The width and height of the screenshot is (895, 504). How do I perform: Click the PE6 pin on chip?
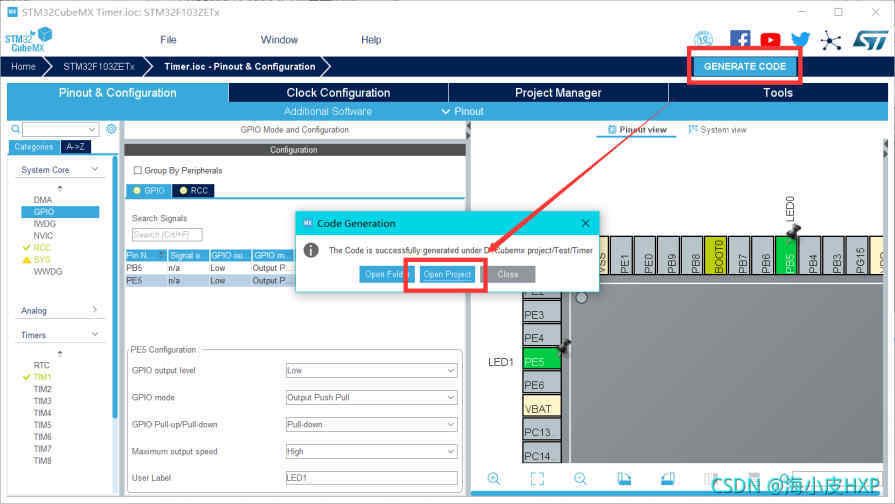pyautogui.click(x=542, y=384)
